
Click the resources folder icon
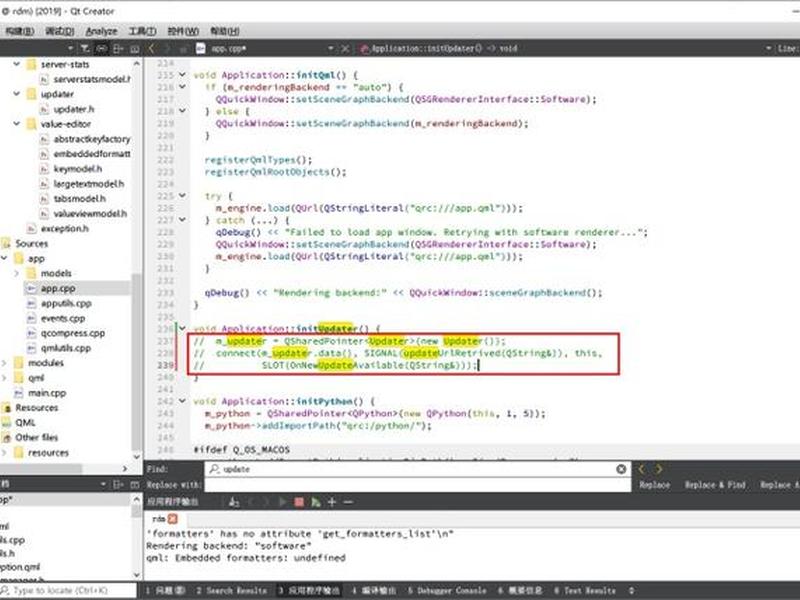(x=19, y=453)
